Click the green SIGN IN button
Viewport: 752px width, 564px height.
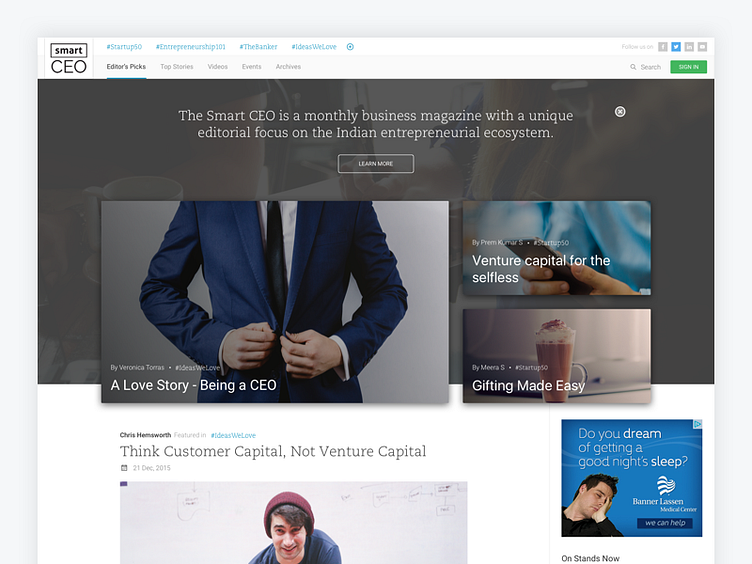point(688,67)
